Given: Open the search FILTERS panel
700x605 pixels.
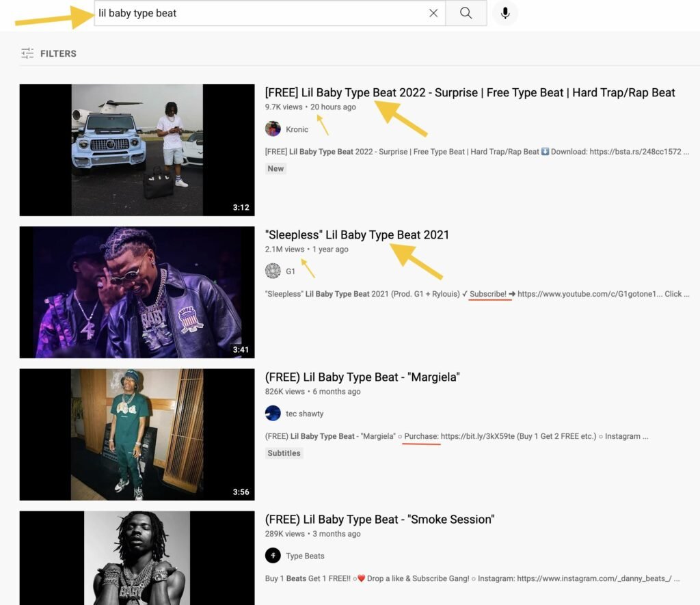Looking at the screenshot, I should tap(49, 53).
